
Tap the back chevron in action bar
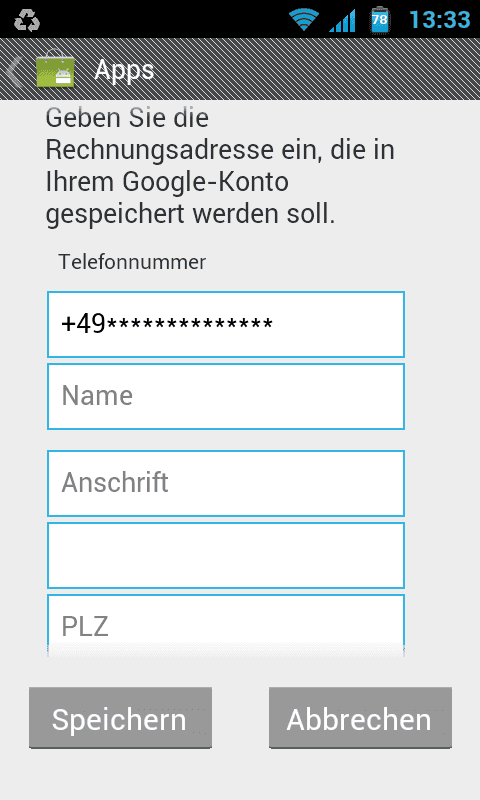(14, 70)
